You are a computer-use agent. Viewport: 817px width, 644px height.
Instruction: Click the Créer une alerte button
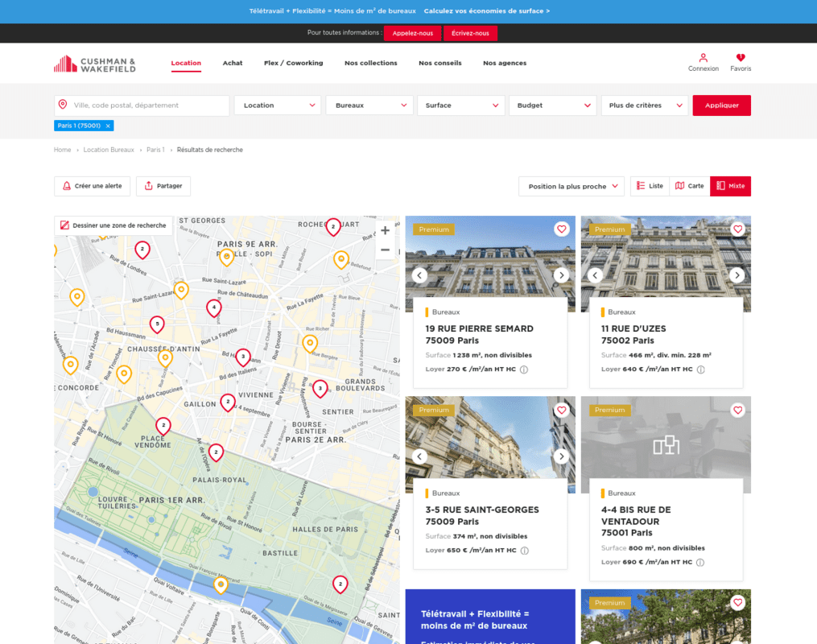pos(92,186)
